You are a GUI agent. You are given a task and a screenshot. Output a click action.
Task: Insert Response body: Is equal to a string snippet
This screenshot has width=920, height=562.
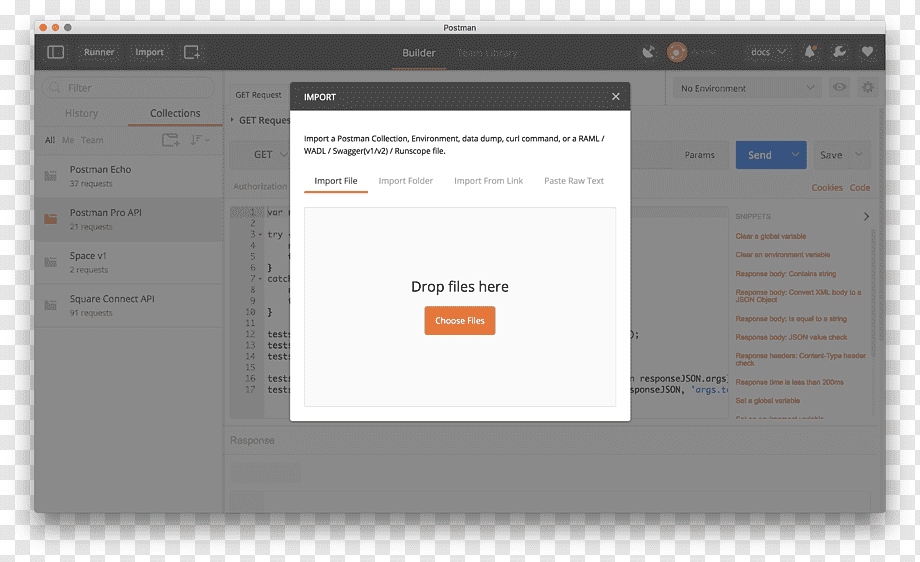click(x=791, y=319)
